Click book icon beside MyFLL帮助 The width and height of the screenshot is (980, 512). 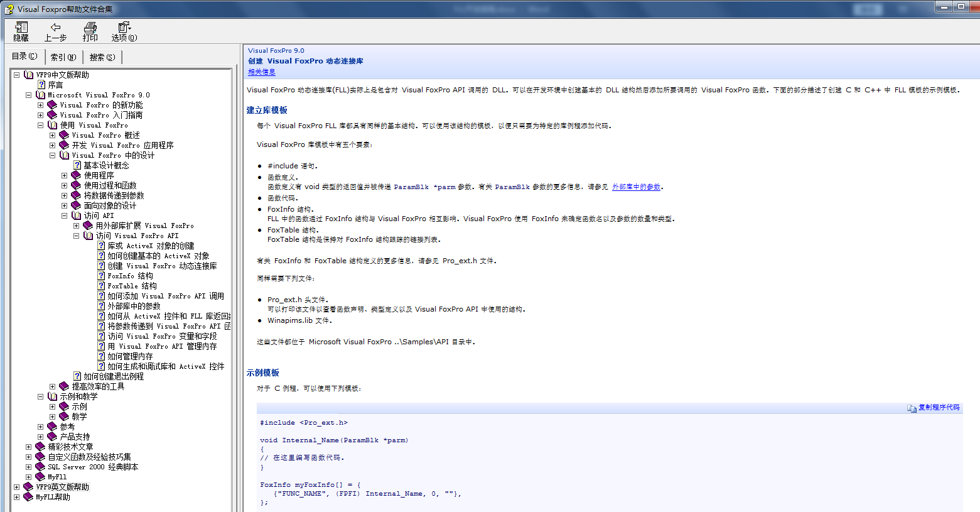pyautogui.click(x=28, y=497)
